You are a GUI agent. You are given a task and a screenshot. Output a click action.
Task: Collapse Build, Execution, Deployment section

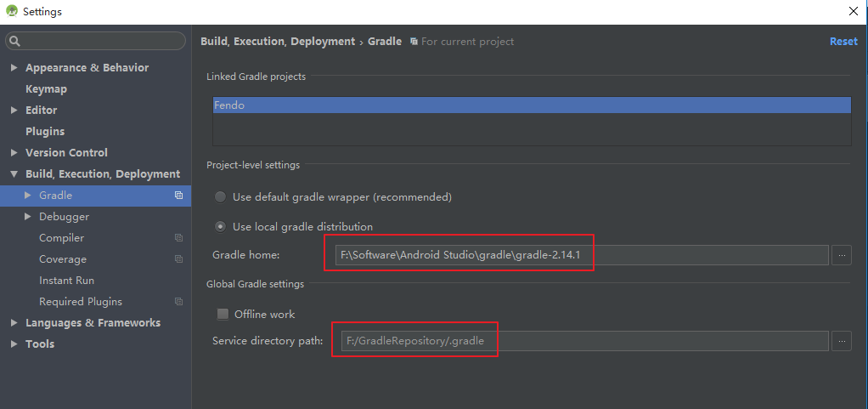[x=14, y=174]
